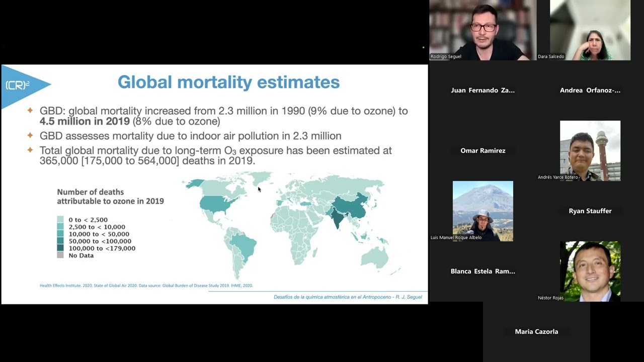Click the first orange bullet star

(x=30, y=111)
